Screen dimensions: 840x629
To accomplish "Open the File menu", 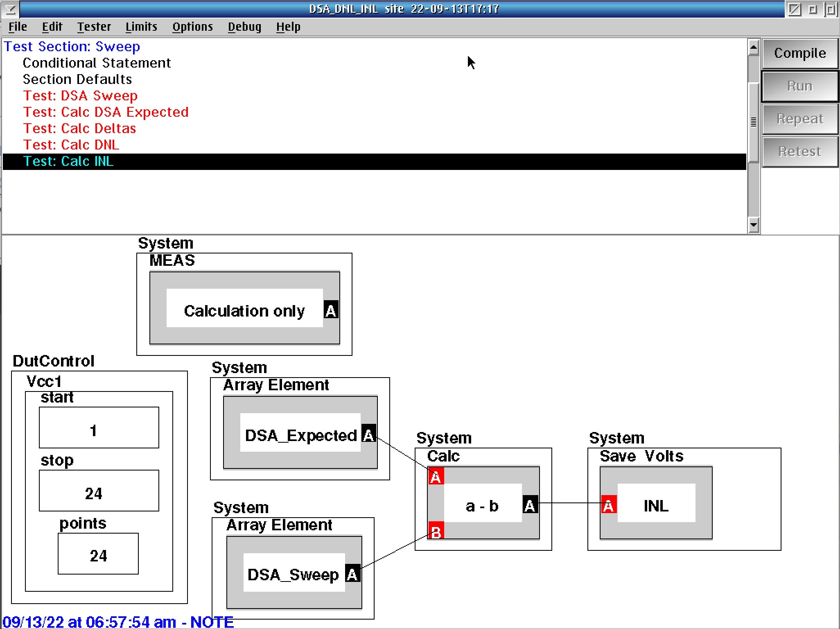I will (18, 27).
